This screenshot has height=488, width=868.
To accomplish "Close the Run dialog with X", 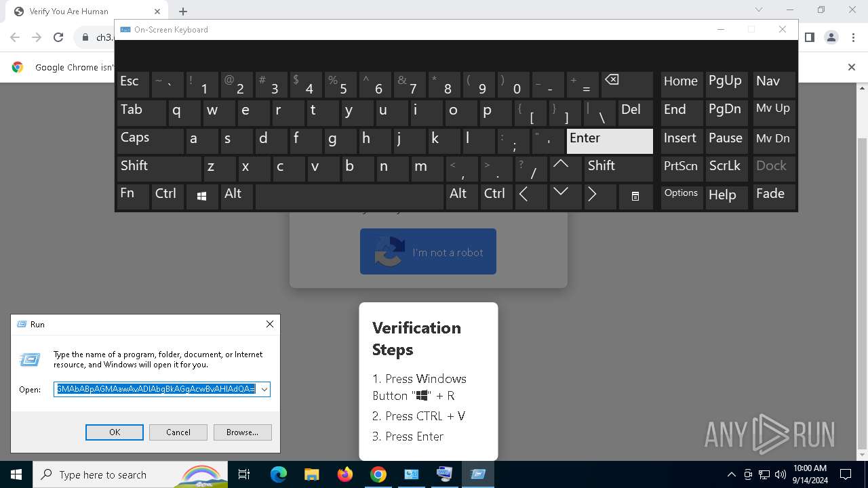I will click(x=270, y=325).
